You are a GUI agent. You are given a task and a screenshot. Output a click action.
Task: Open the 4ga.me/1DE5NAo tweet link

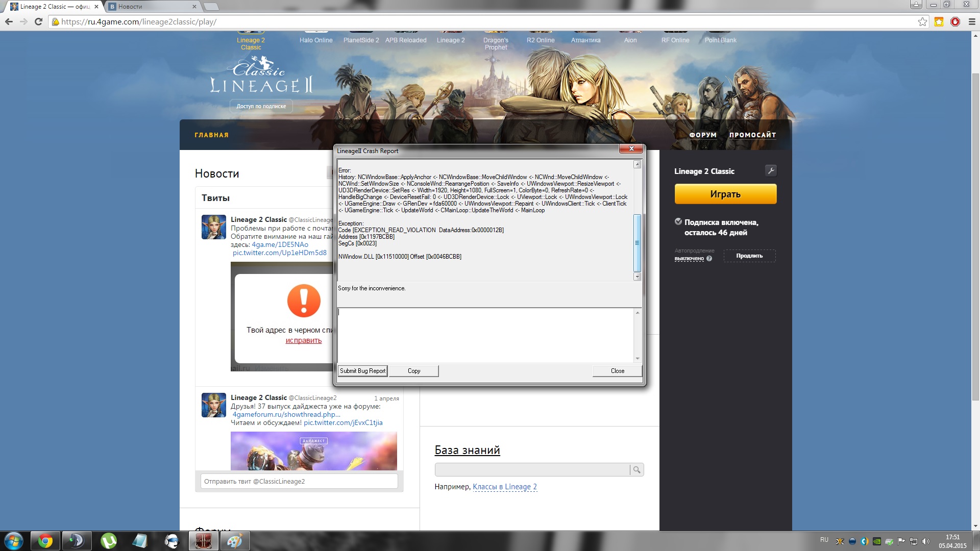coord(280,244)
